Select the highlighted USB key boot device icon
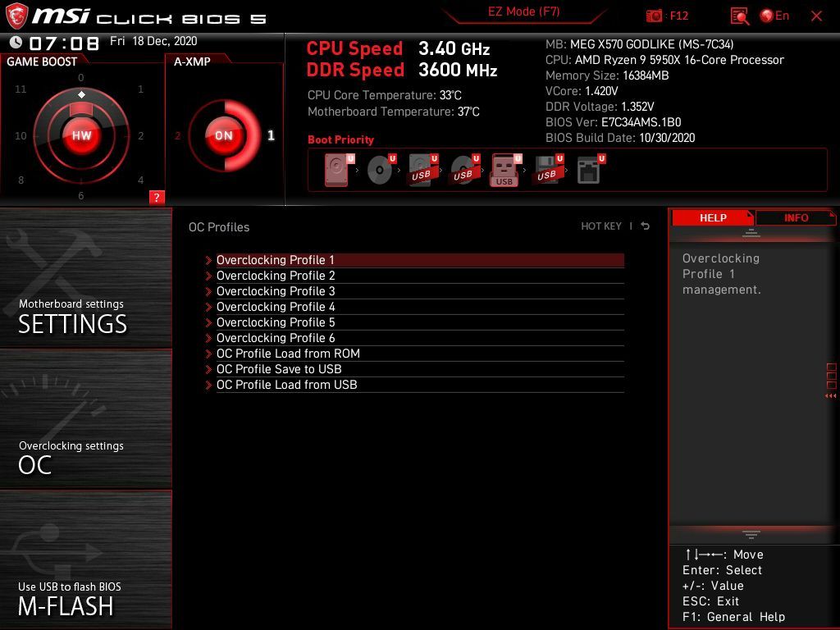This screenshot has width=840, height=630. pos(505,171)
